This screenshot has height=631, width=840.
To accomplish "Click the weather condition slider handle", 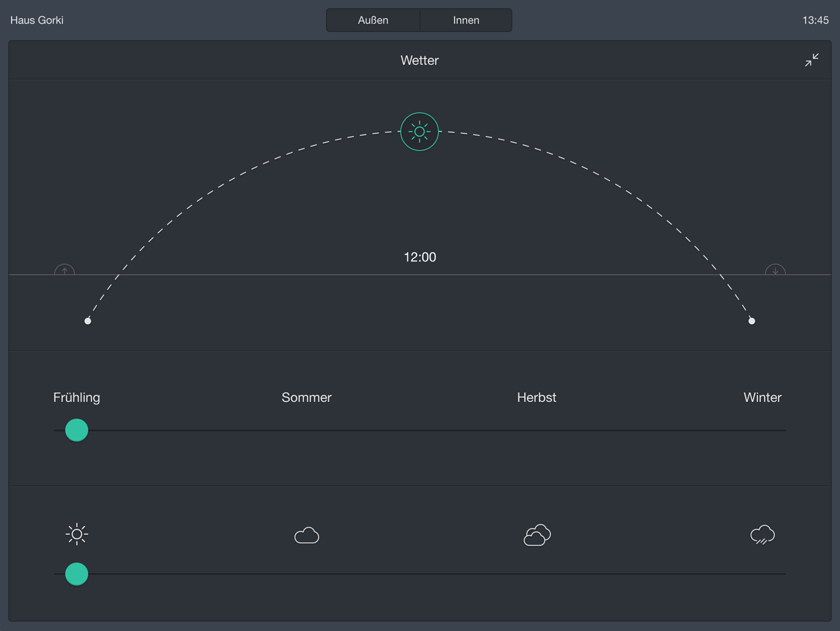I will 77,574.
